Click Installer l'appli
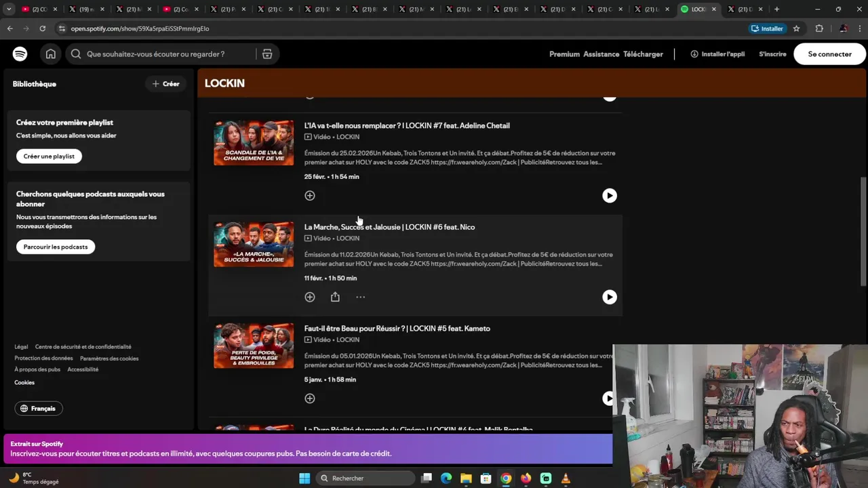Image resolution: width=868 pixels, height=488 pixels. [x=717, y=54]
